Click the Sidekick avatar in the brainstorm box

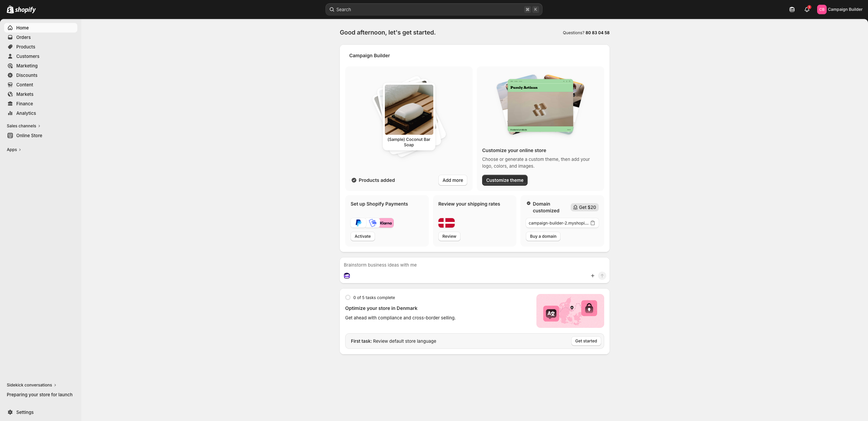coord(347,276)
